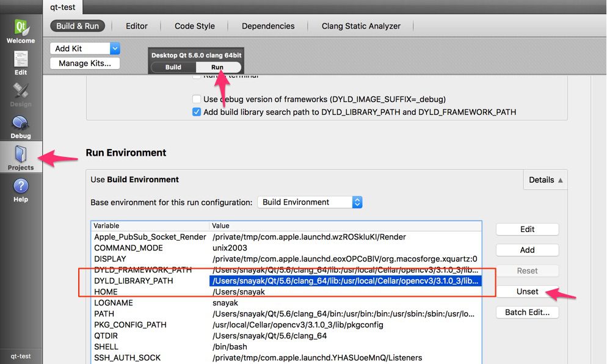Image resolution: width=607 pixels, height=364 pixels.
Task: Click the Variable column header
Action: (150, 226)
